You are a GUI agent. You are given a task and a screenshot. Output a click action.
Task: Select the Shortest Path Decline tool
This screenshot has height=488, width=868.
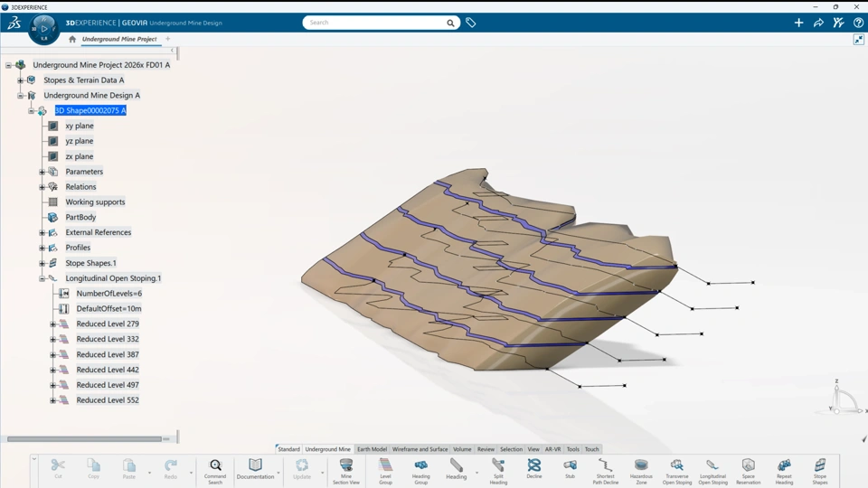[605, 472]
